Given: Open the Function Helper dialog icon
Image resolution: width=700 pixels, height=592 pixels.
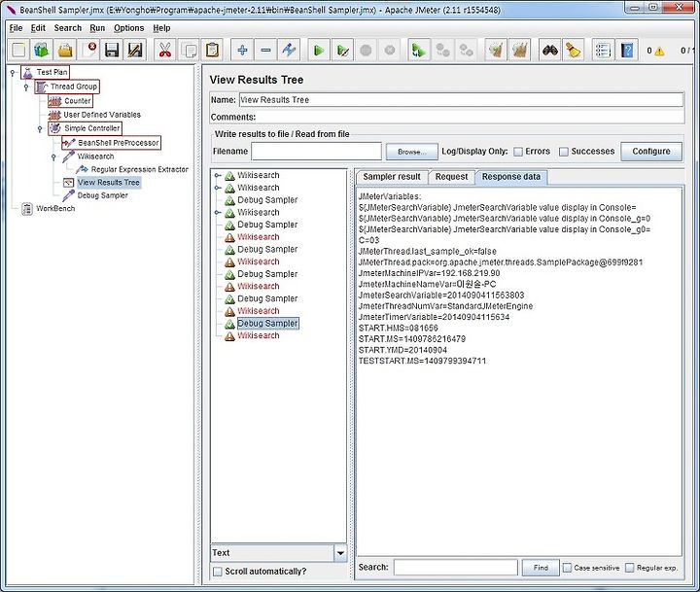Looking at the screenshot, I should click(603, 50).
